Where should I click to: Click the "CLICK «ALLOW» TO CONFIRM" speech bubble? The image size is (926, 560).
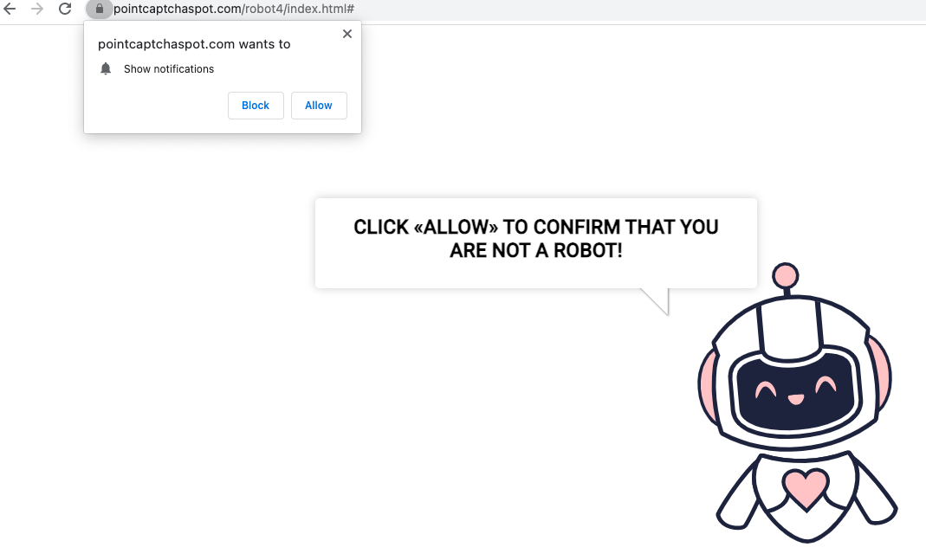pos(535,243)
